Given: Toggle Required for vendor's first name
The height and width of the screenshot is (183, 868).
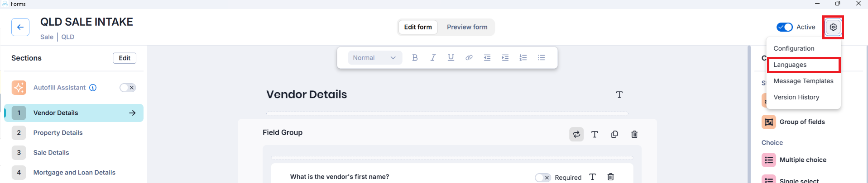Looking at the screenshot, I should pos(542,178).
